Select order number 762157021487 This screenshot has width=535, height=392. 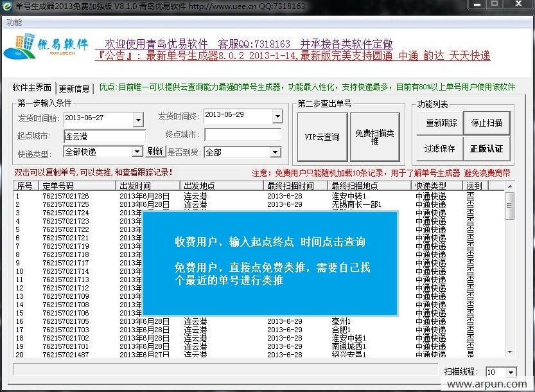pyautogui.click(x=66, y=355)
